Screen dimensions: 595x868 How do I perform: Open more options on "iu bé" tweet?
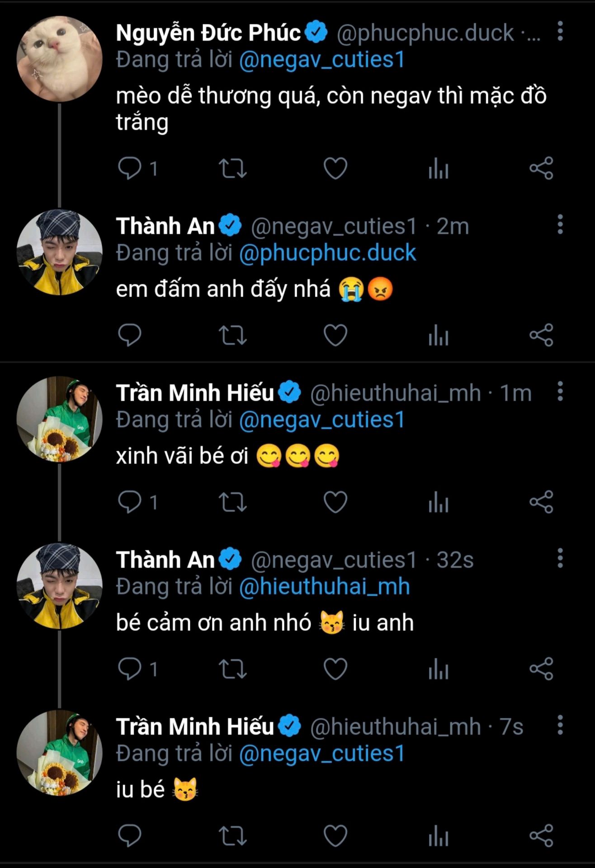[x=560, y=725]
